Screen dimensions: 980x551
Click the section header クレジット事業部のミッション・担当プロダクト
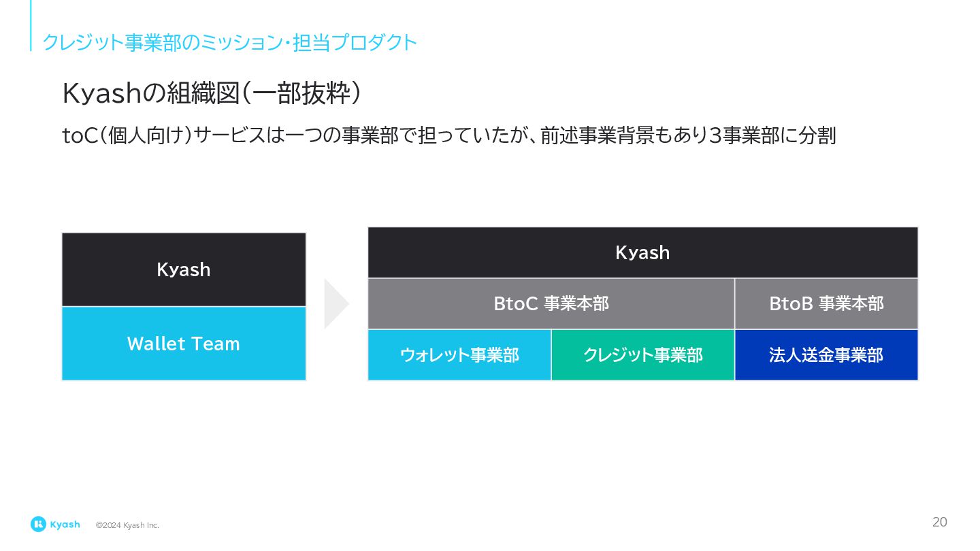pos(229,42)
